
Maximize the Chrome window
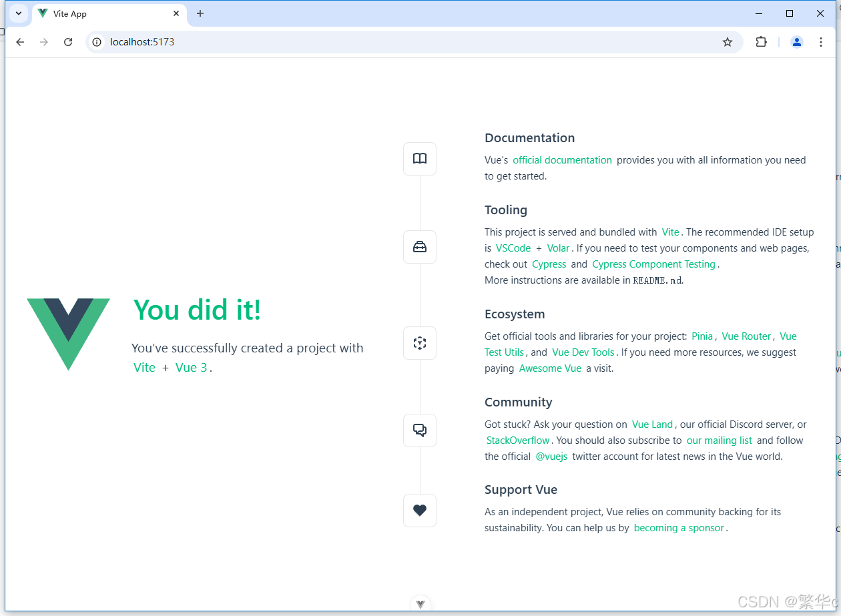(x=790, y=13)
